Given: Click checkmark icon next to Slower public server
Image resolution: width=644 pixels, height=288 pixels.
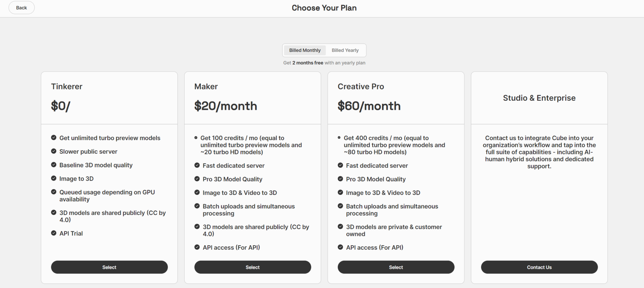Looking at the screenshot, I should (x=54, y=151).
